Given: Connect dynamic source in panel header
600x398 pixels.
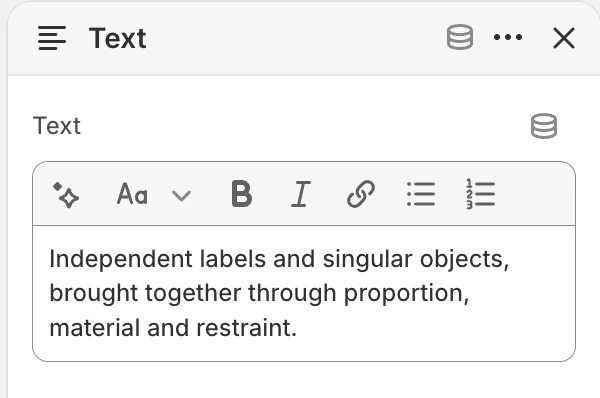Looking at the screenshot, I should coord(460,37).
